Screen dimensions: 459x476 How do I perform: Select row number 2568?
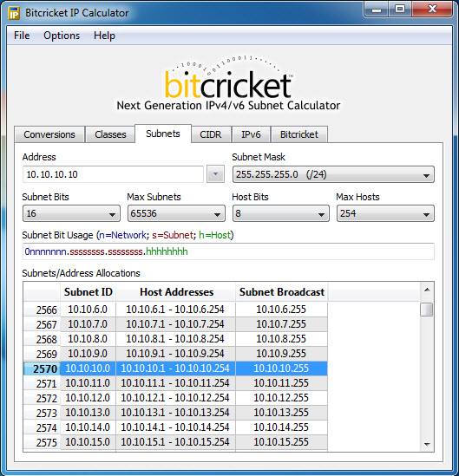[43, 339]
